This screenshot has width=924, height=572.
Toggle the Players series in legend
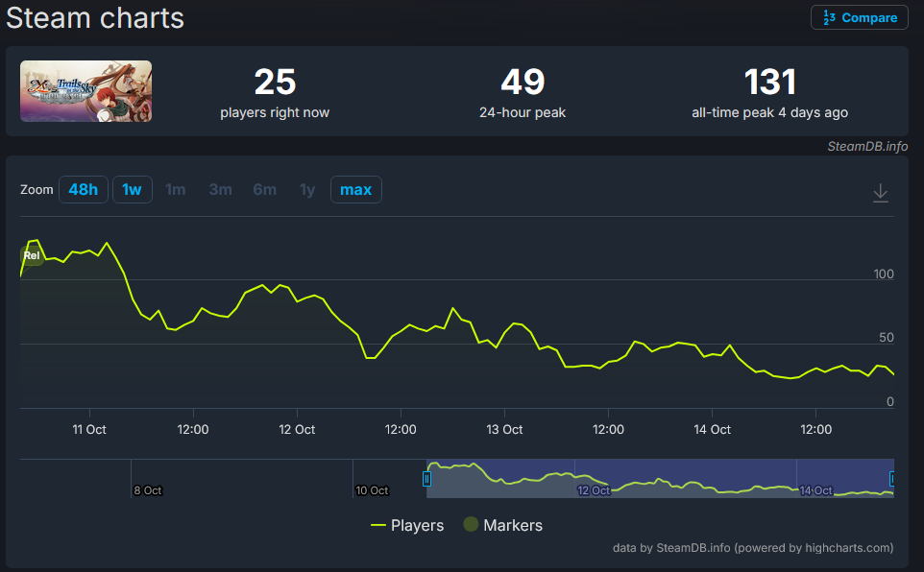pos(407,526)
